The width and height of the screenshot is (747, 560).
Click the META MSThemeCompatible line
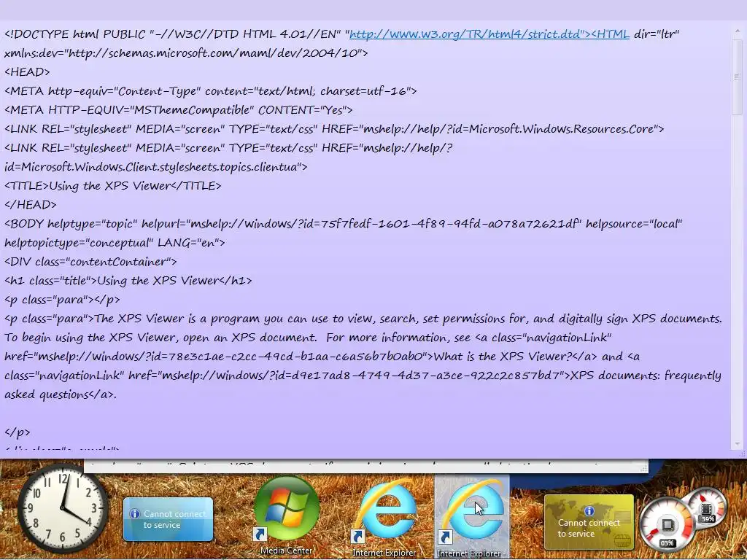tap(179, 110)
